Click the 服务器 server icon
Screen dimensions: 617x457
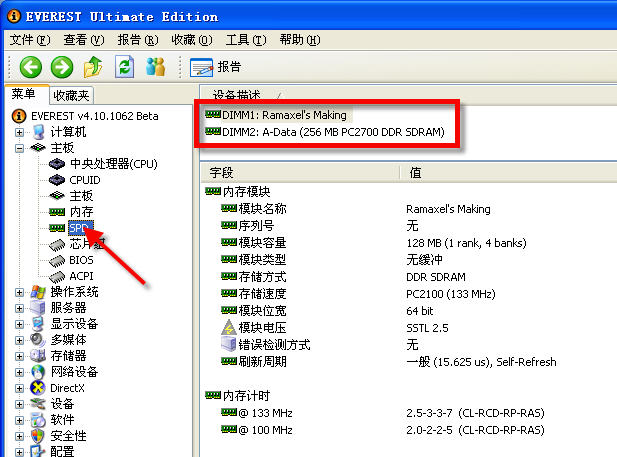tap(38, 308)
